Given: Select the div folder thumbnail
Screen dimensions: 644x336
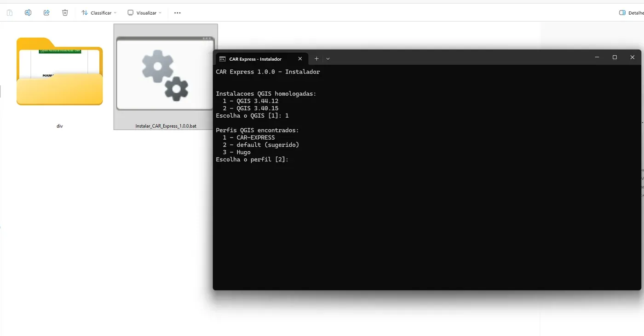Looking at the screenshot, I should pos(59,71).
